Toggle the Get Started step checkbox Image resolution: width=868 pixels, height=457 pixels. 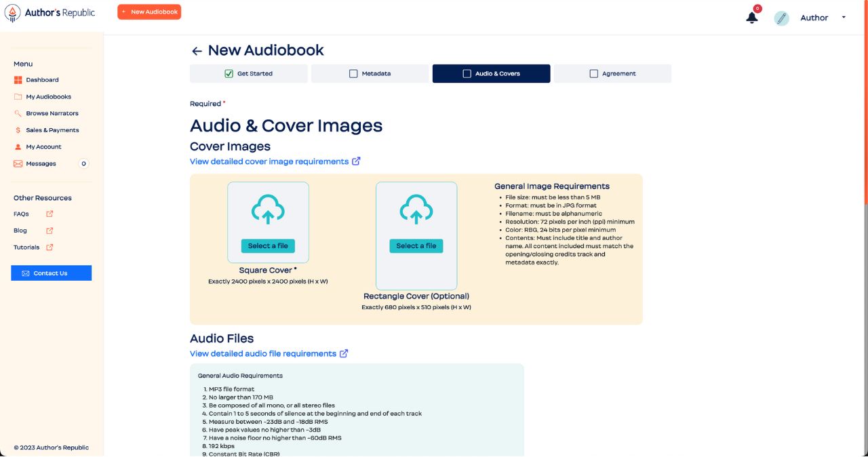(x=229, y=74)
